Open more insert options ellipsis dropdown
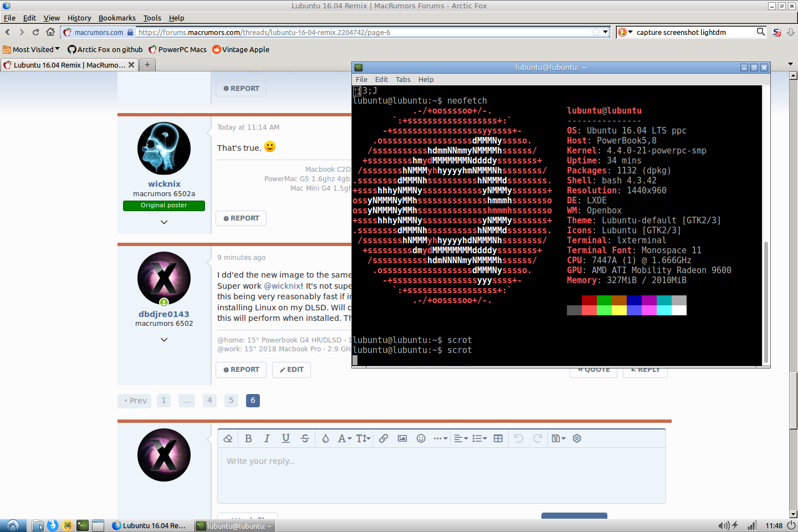Screen dimensions: 798x532 (x=441, y=438)
